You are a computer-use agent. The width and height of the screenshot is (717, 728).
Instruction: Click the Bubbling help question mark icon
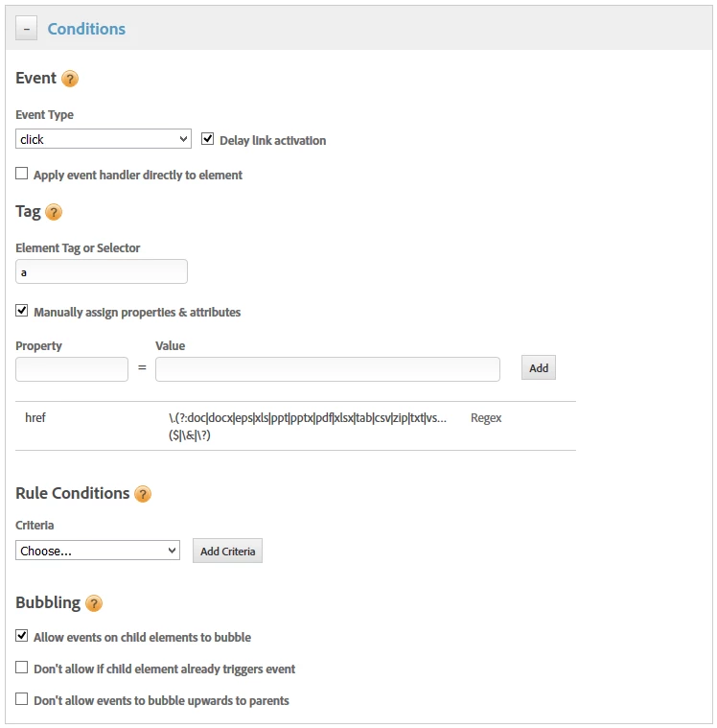click(94, 603)
